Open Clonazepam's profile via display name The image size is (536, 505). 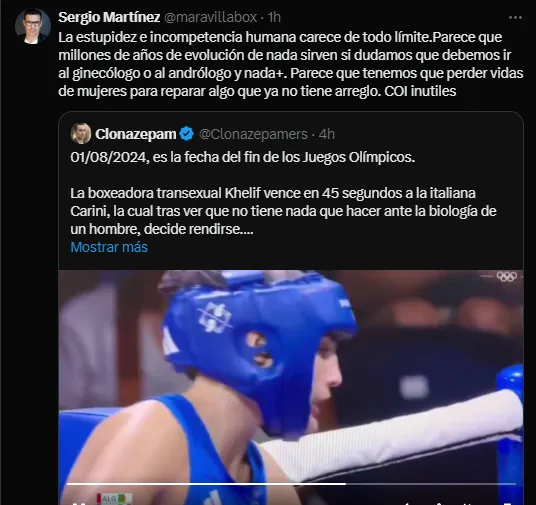[x=135, y=134]
